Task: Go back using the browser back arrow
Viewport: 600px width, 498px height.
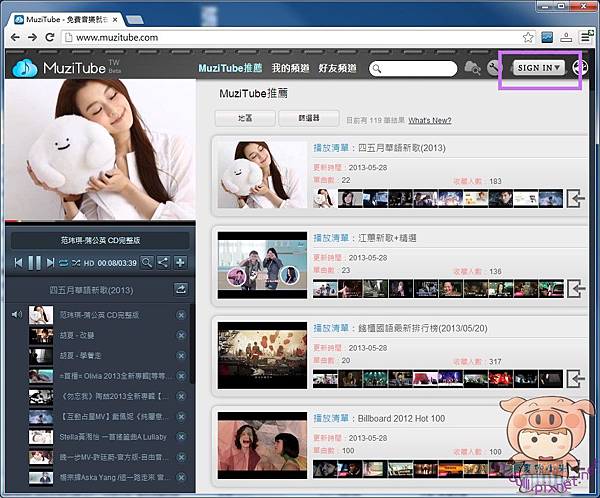Action: 15,38
